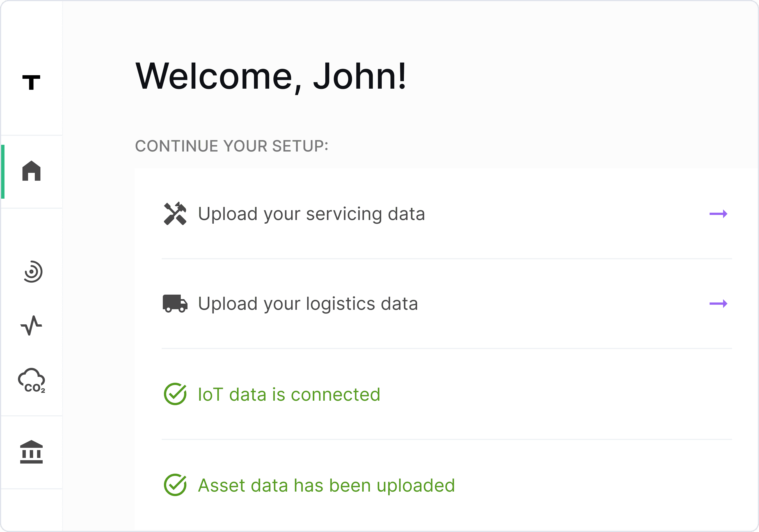Click the 'CONTINUE YOUR SETUP:' label
The width and height of the screenshot is (759, 532).
[x=232, y=146]
